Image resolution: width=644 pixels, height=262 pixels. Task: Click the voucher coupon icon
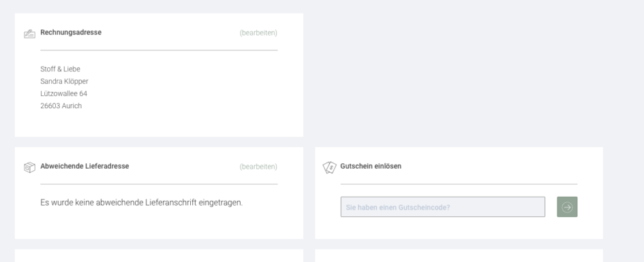tap(329, 167)
